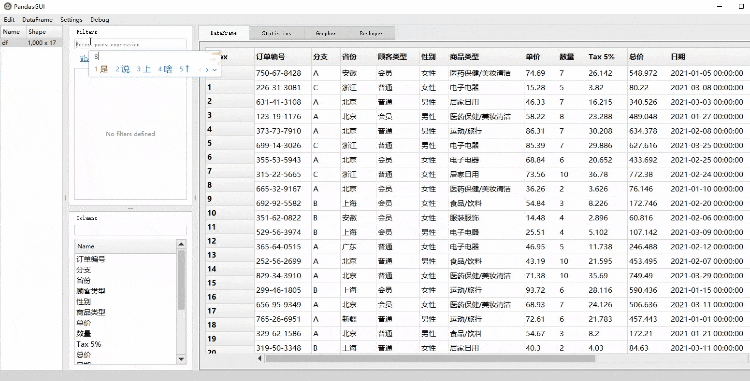The image size is (750, 381).
Task: Click the 省份 table column header
Action: (x=358, y=56)
